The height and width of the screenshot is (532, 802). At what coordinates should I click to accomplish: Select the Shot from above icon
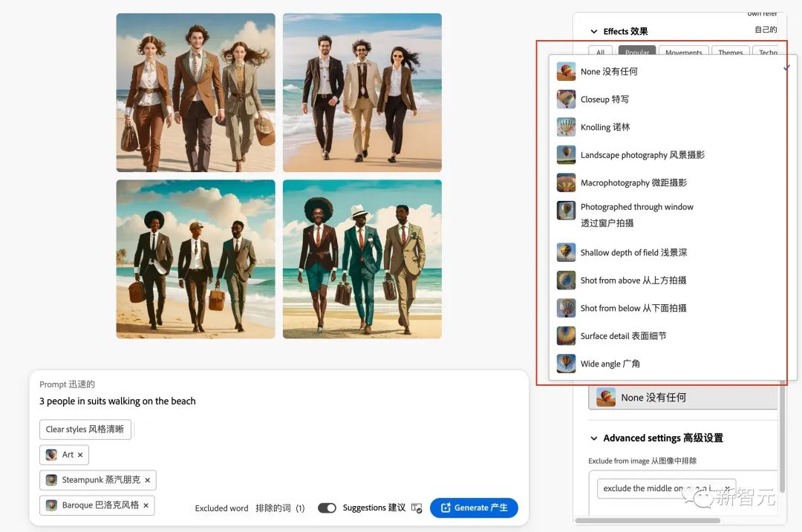coord(566,280)
